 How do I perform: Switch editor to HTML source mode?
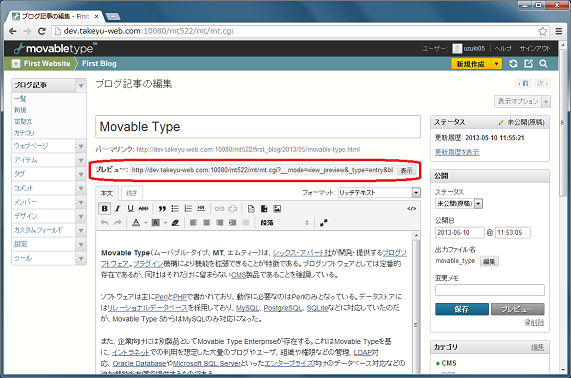click(411, 209)
